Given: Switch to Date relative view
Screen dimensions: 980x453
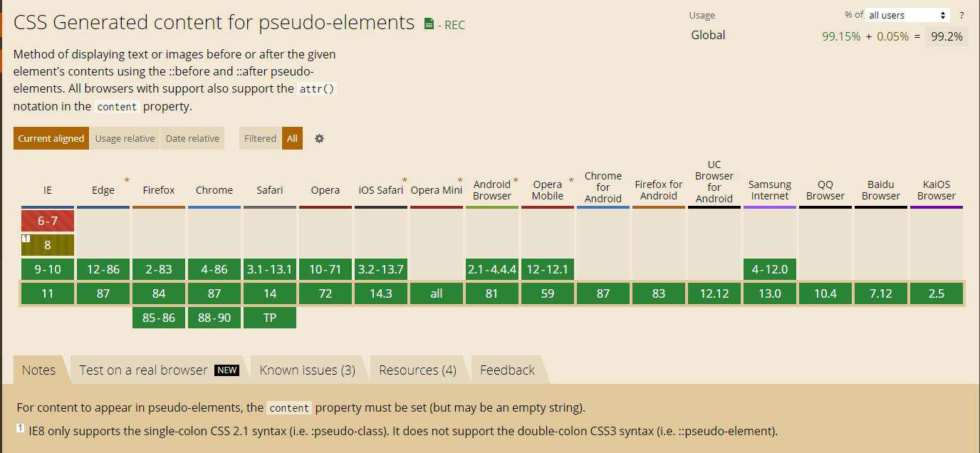Looking at the screenshot, I should tap(192, 138).
